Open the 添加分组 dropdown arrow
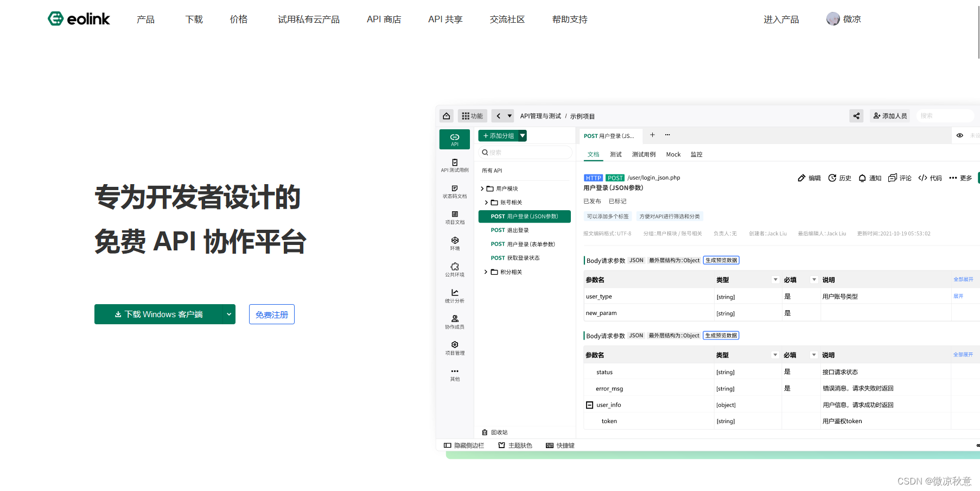Image resolution: width=980 pixels, height=491 pixels. click(x=523, y=136)
